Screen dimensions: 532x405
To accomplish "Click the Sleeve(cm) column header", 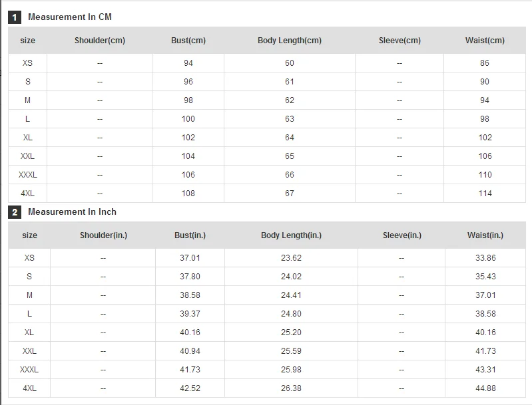I will click(x=399, y=41).
